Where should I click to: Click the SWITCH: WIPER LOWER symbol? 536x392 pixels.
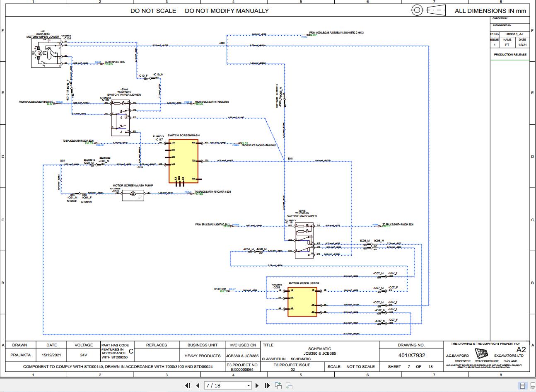[121, 117]
